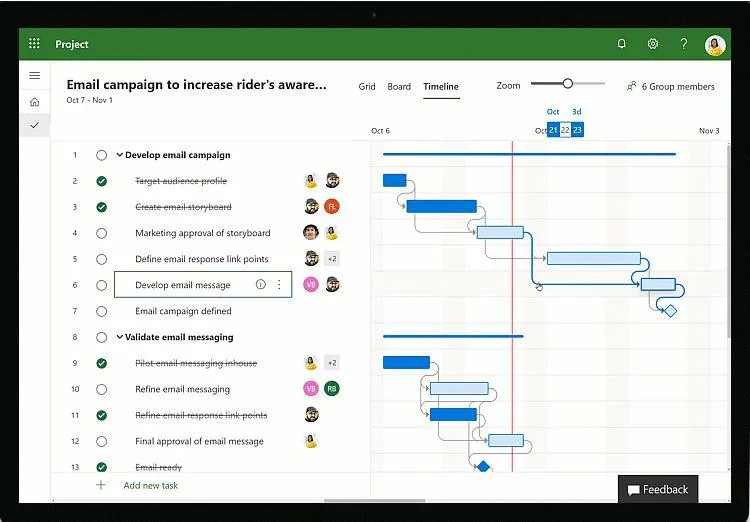
Task: Click the pink VB avatar on Develop email message
Action: [x=311, y=285]
